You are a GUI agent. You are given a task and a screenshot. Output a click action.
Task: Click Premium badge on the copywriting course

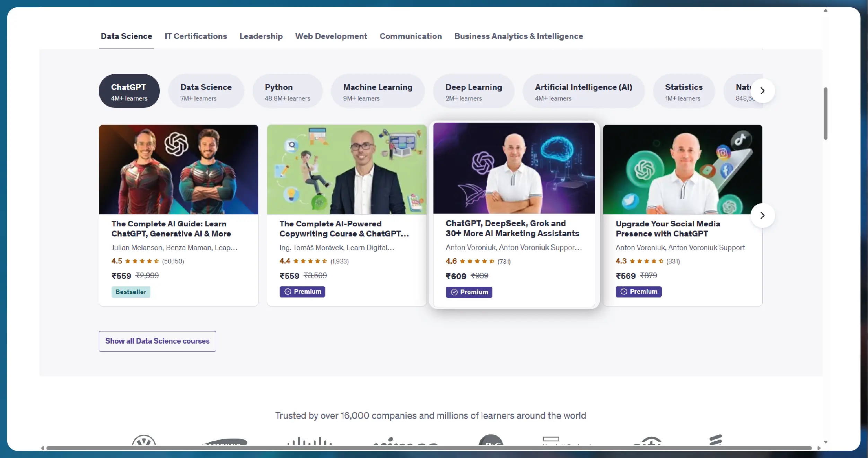[x=302, y=292]
